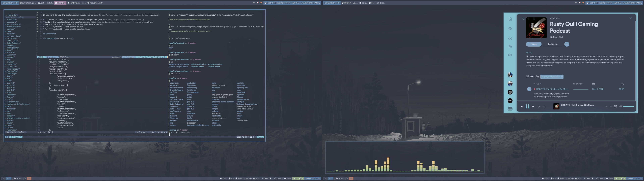Image resolution: width=644 pixels, height=181 pixels.
Task: Switch to nboughton/dotfi... browser tab in top bar
Action: click(x=96, y=3)
